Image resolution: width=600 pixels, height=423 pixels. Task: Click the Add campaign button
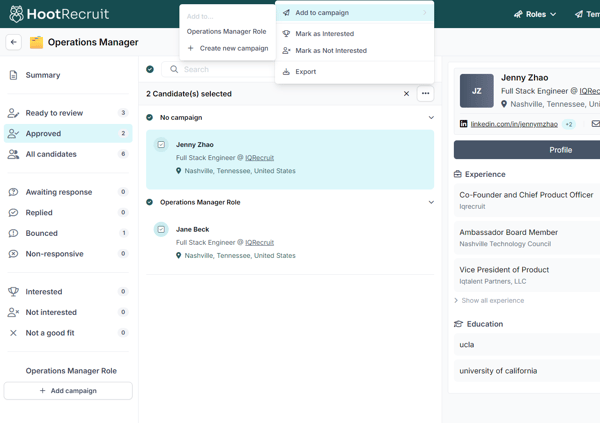point(68,391)
